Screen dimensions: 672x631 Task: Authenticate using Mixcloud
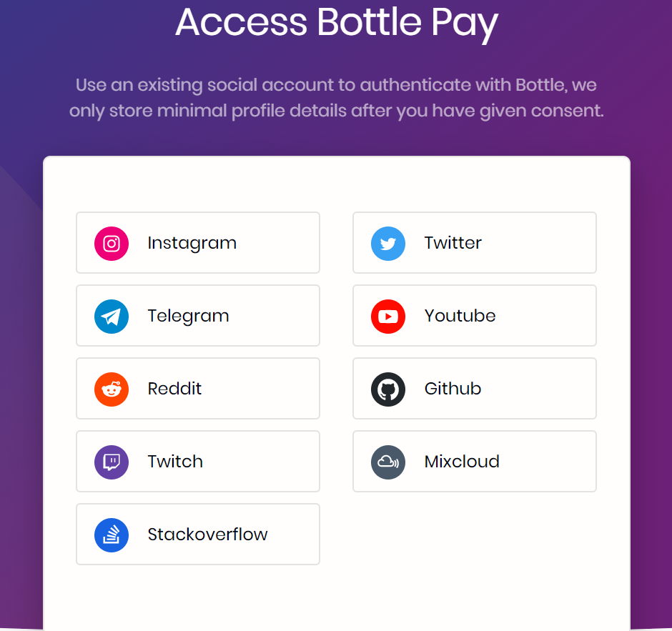click(474, 462)
